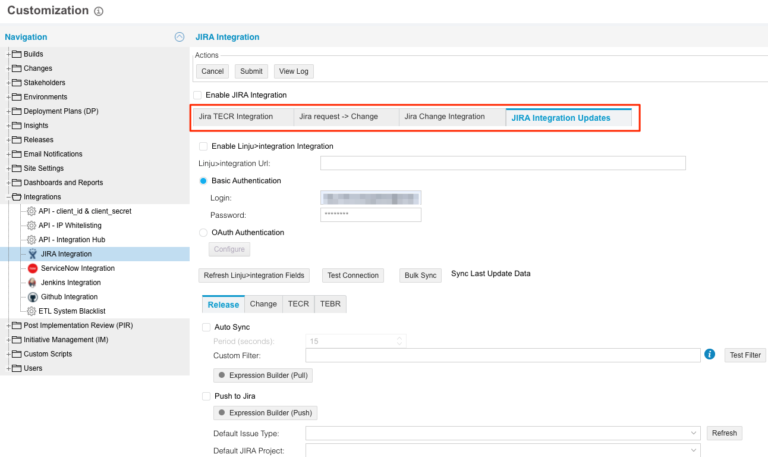Click the Test Connection button
768x457 pixels.
[x=353, y=275]
